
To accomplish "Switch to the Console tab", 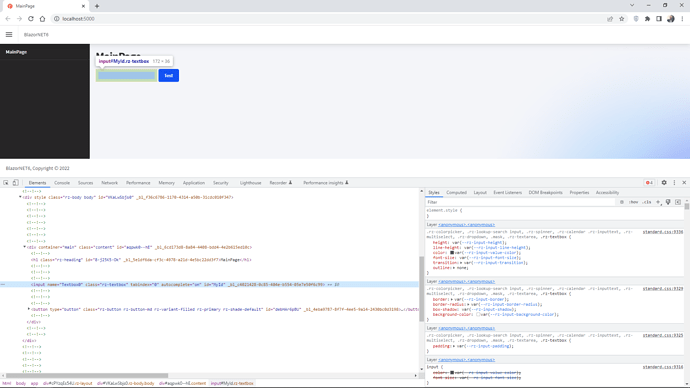I will tap(62, 183).
